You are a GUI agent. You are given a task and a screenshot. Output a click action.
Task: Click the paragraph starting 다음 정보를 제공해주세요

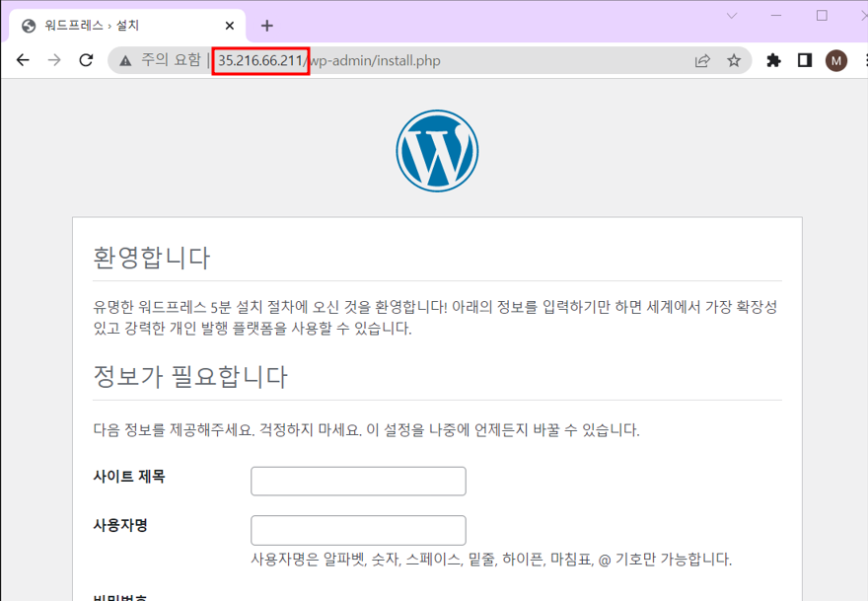coord(367,430)
